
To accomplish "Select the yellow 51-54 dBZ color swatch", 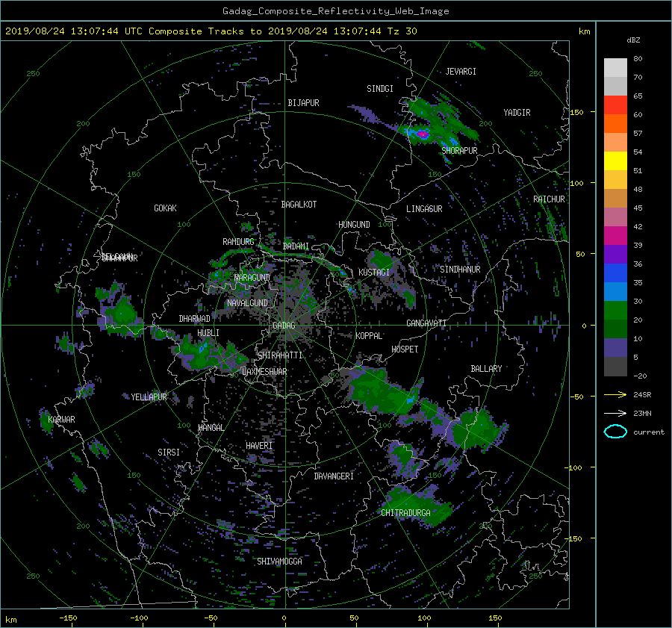I will pos(615,161).
